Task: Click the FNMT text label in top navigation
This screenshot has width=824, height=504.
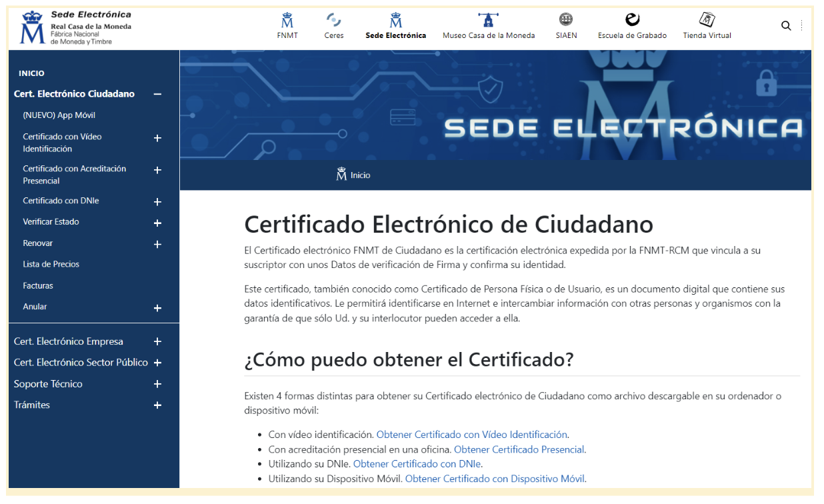Action: (x=287, y=35)
